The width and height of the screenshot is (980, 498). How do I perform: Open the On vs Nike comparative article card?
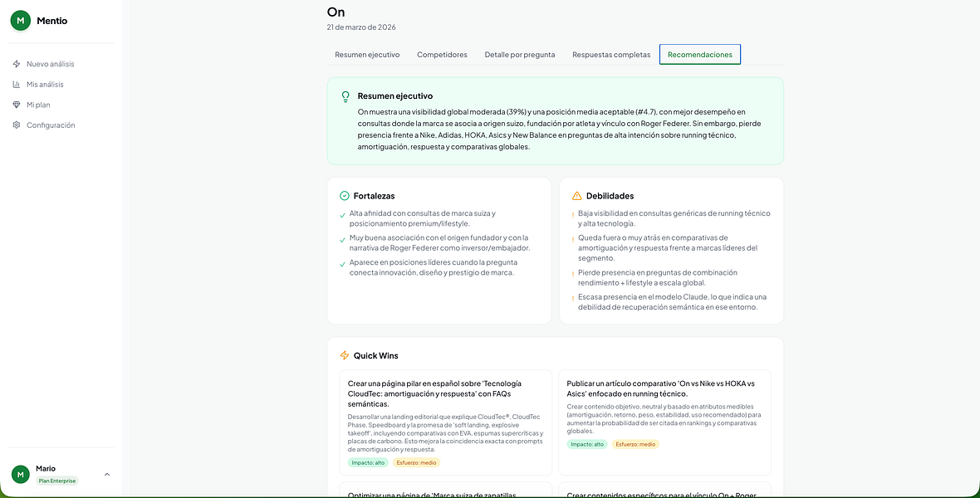pos(664,422)
